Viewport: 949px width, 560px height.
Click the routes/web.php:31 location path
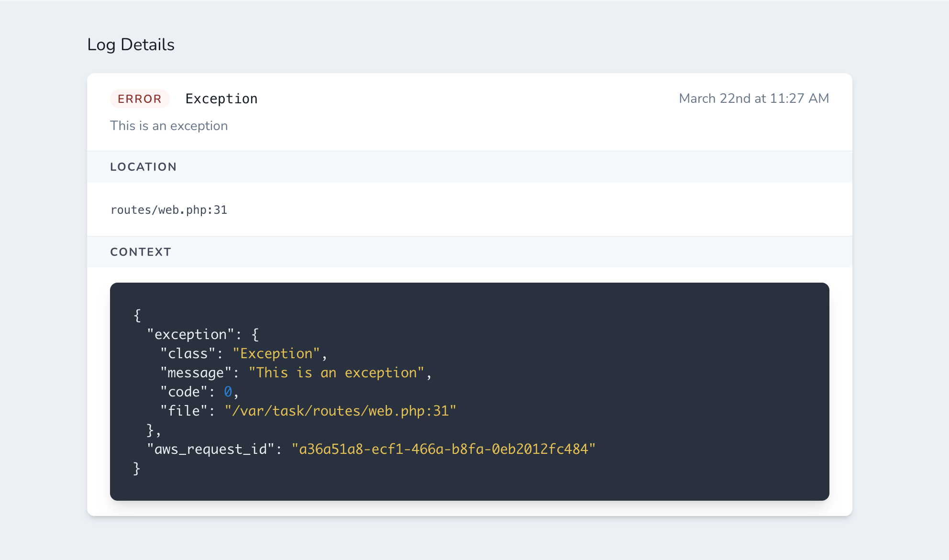pyautogui.click(x=169, y=210)
